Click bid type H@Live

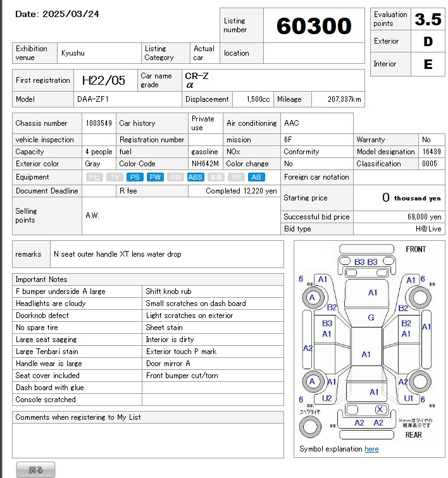(428, 229)
